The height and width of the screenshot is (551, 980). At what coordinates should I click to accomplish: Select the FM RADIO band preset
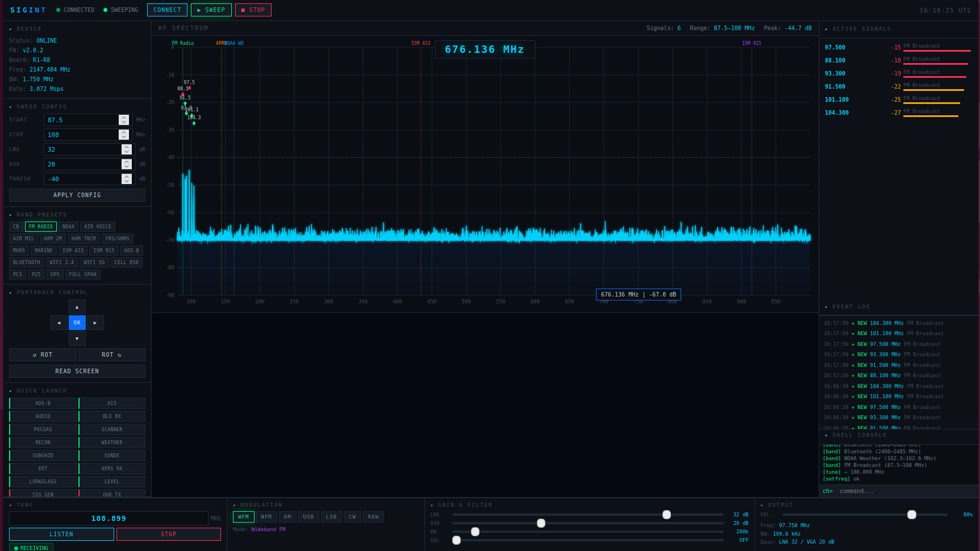[41, 227]
